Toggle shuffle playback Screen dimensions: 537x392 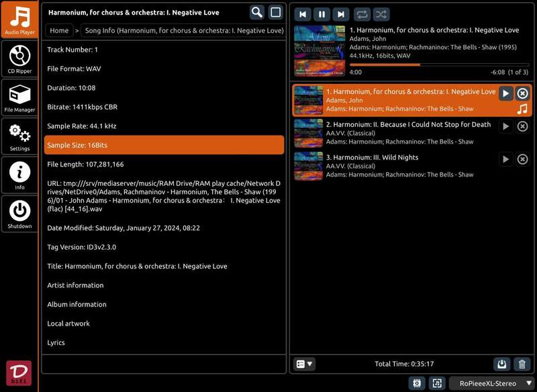pyautogui.click(x=381, y=14)
